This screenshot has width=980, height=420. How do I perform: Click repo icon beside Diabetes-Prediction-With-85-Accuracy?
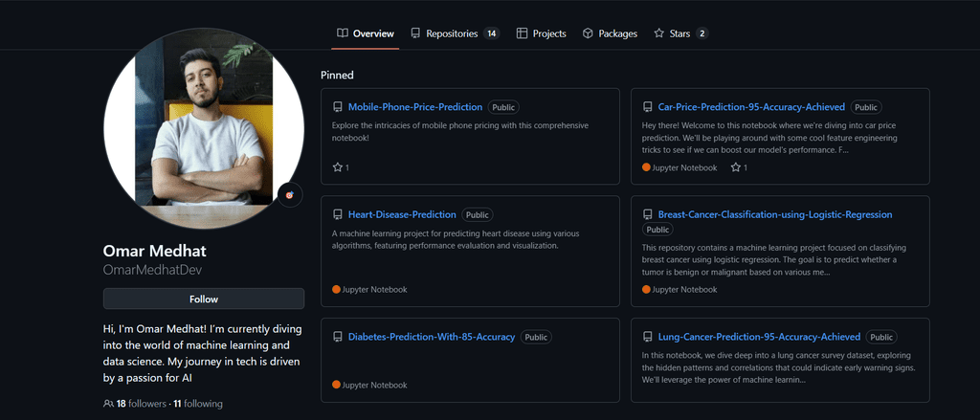[338, 337]
